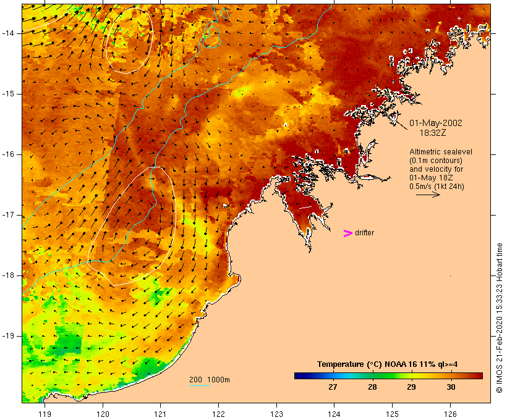507x420 pixels.
Task: Click the -17 latitude axis label
Action: click(8, 215)
